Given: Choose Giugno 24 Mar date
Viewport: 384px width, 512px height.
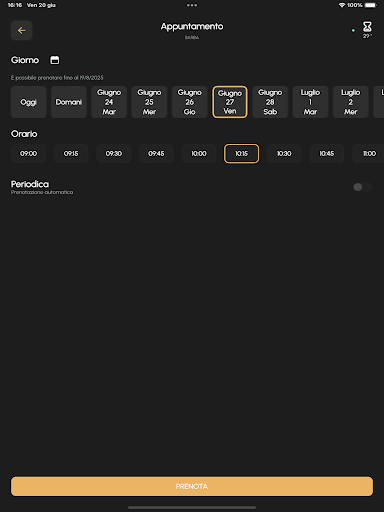Looking at the screenshot, I should click(x=109, y=102).
